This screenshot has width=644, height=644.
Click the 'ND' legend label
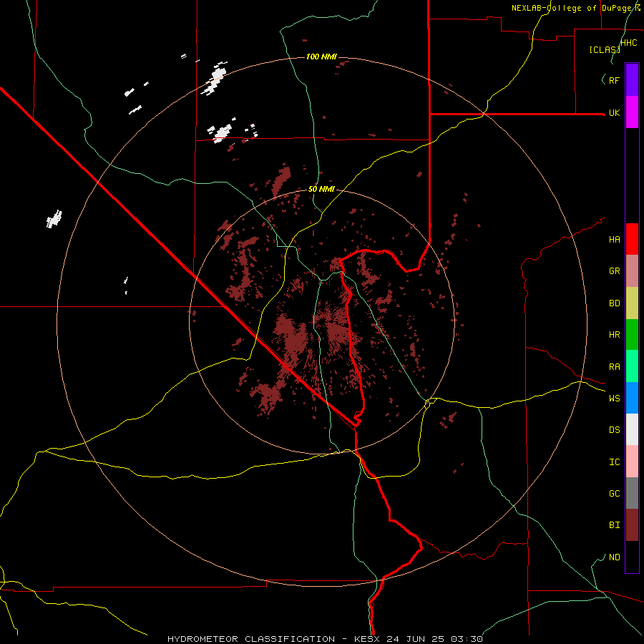pos(614,557)
